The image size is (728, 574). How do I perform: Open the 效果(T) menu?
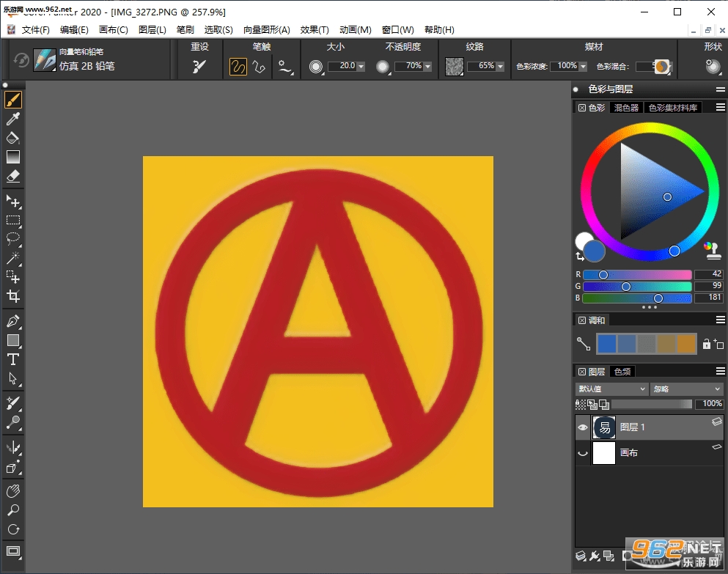(x=315, y=30)
